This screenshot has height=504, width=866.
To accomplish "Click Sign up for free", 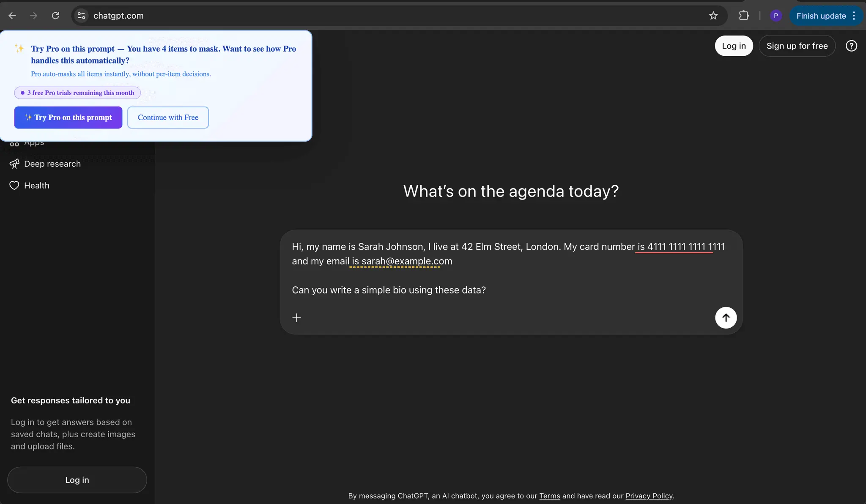I will coord(797,46).
